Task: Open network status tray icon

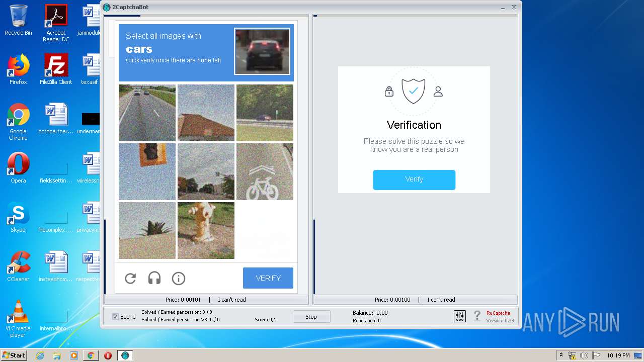Action: pyautogui.click(x=572, y=355)
